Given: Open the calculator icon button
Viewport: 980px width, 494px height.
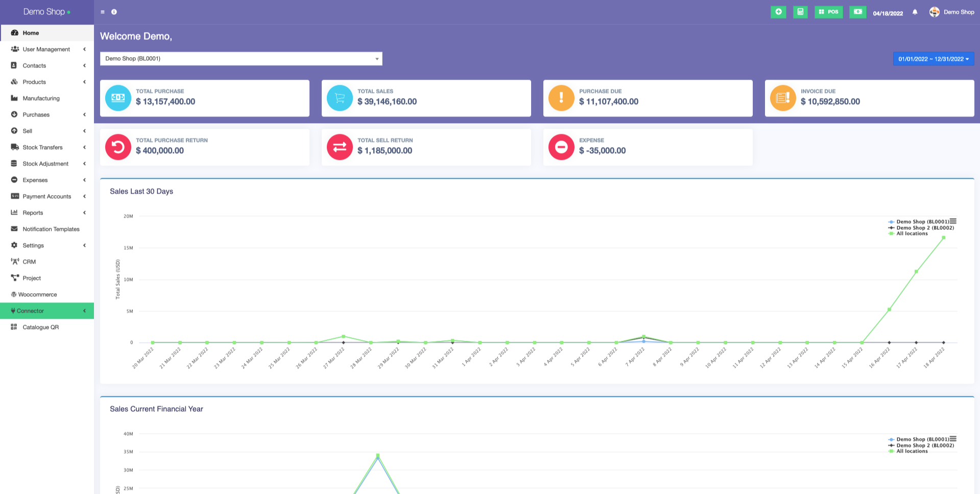Looking at the screenshot, I should (x=800, y=12).
